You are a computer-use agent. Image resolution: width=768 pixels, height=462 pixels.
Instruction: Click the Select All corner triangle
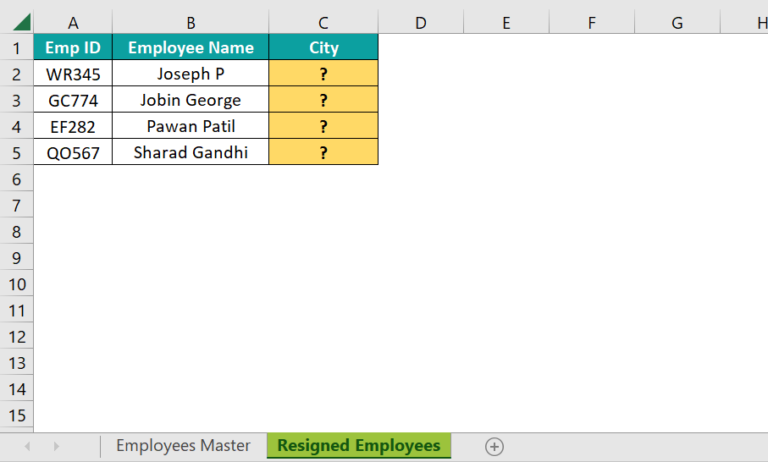(22, 22)
